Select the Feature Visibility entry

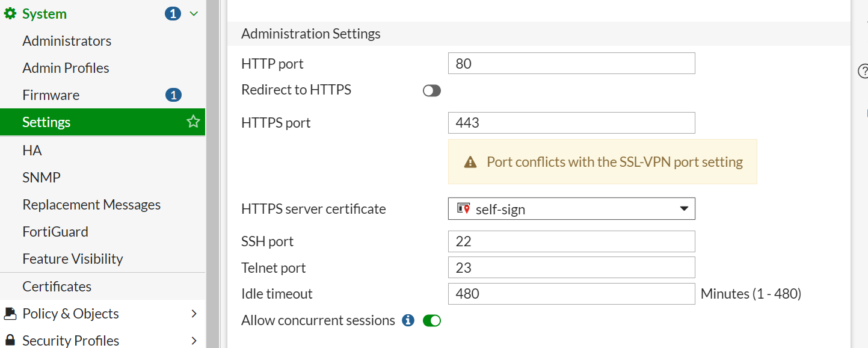click(73, 259)
